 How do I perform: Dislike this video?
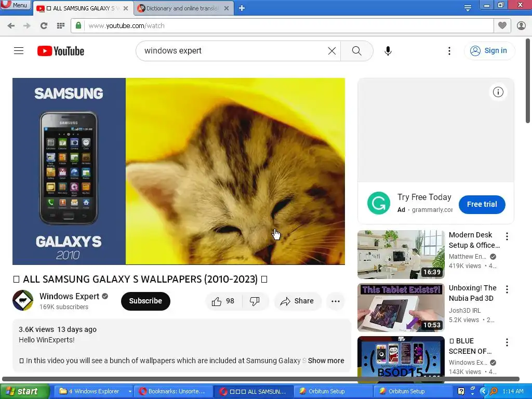pyautogui.click(x=255, y=301)
